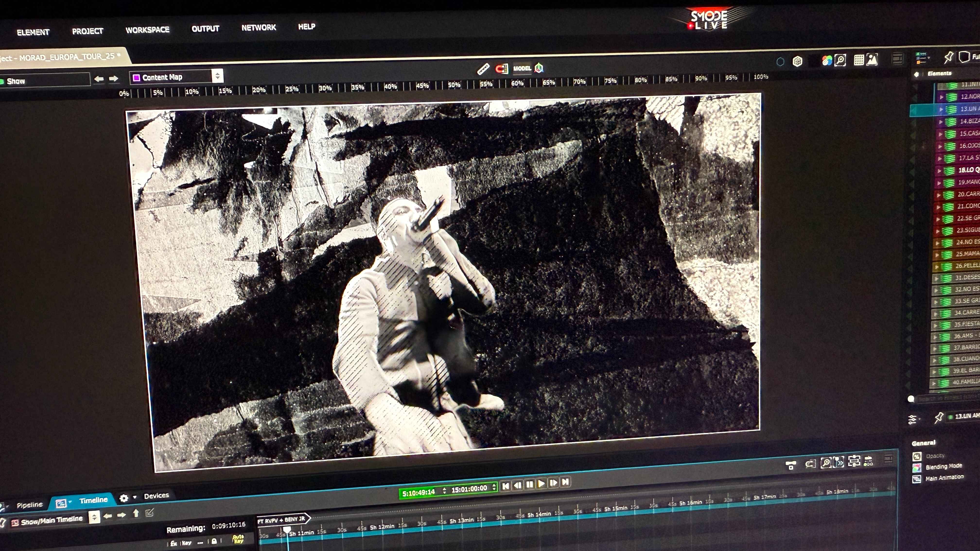Expand the 12.NOR element tree item

942,97
